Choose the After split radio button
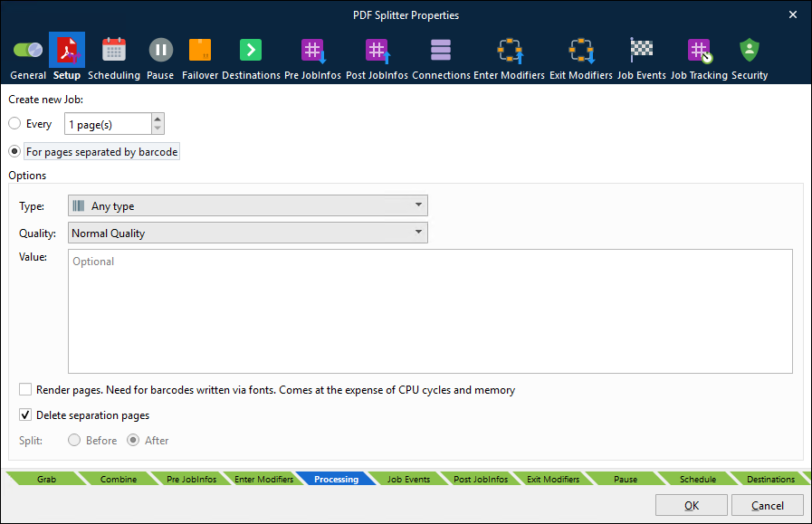 pyautogui.click(x=133, y=440)
